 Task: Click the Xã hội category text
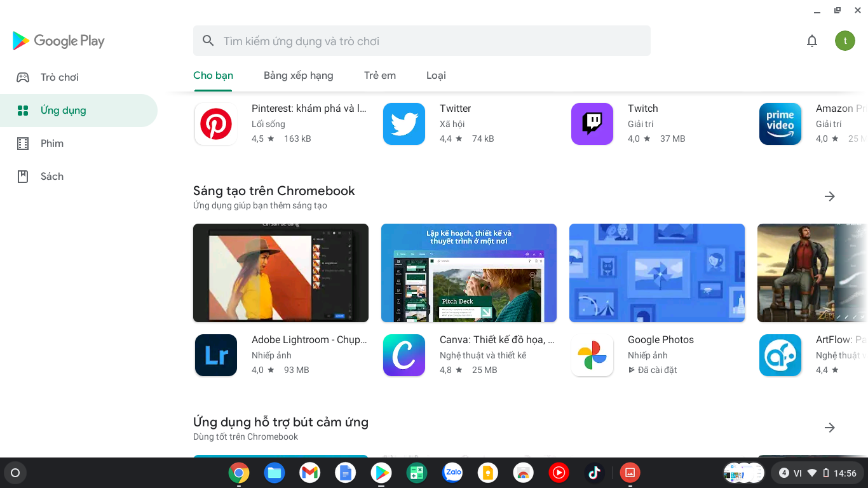pos(452,124)
